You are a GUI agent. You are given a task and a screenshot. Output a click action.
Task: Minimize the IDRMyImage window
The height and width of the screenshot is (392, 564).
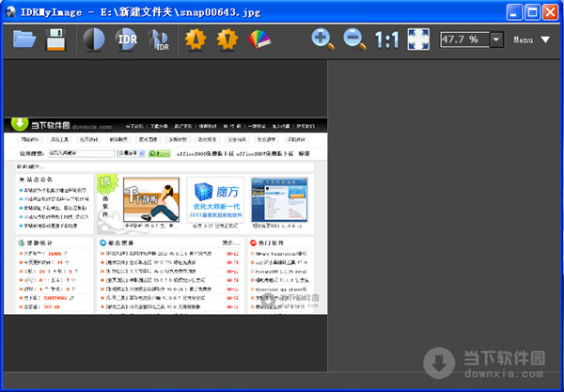514,12
